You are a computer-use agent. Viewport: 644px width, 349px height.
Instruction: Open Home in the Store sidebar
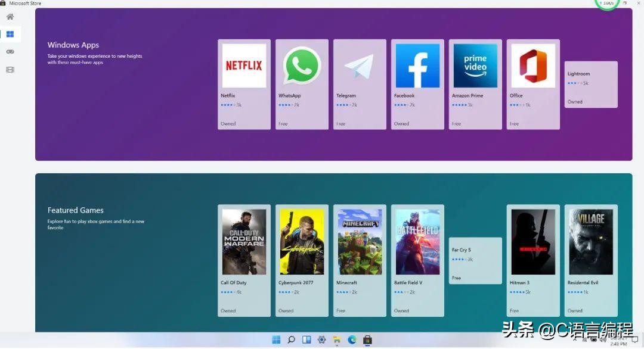tap(10, 16)
